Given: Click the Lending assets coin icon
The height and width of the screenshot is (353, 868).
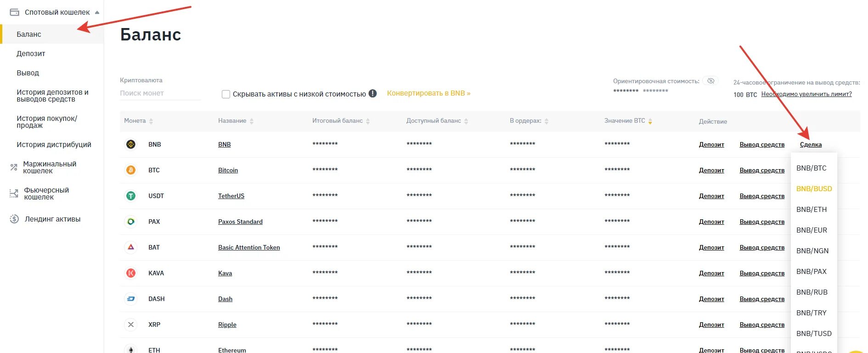Looking at the screenshot, I should tap(14, 219).
